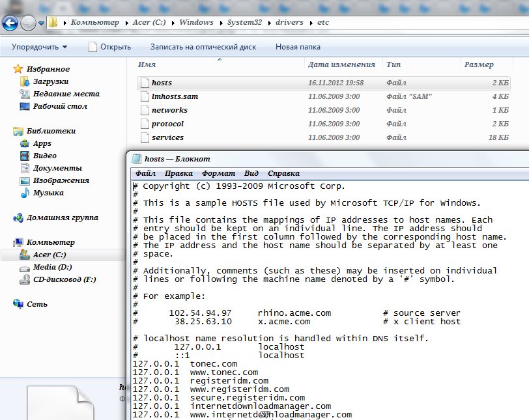
Task: Click Записать на оптический диск button
Action: pos(203,47)
